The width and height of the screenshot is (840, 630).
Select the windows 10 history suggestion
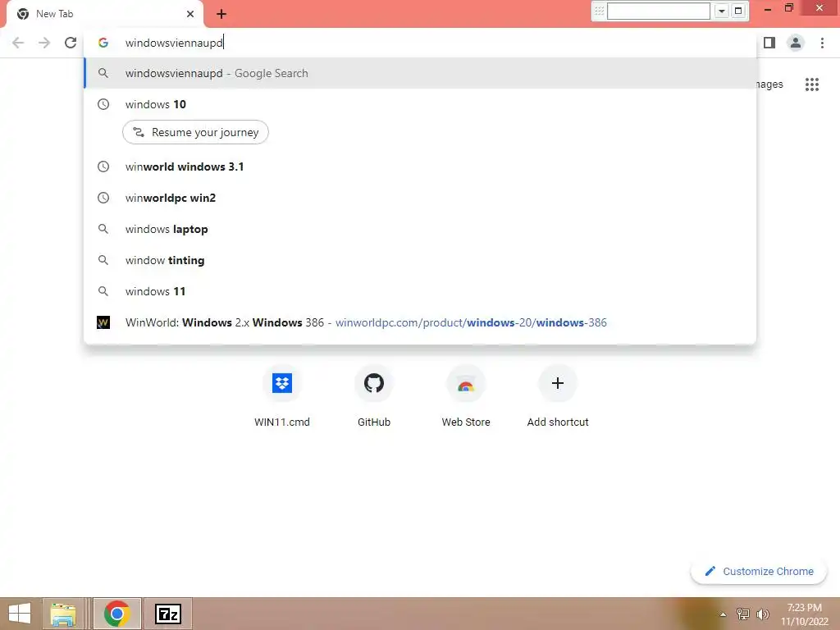pos(421,104)
